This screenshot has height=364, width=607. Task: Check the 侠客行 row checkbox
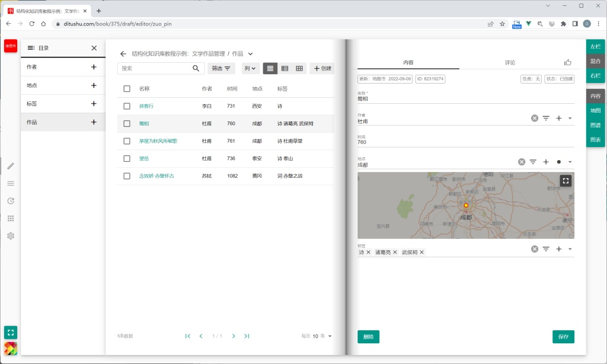tap(127, 106)
